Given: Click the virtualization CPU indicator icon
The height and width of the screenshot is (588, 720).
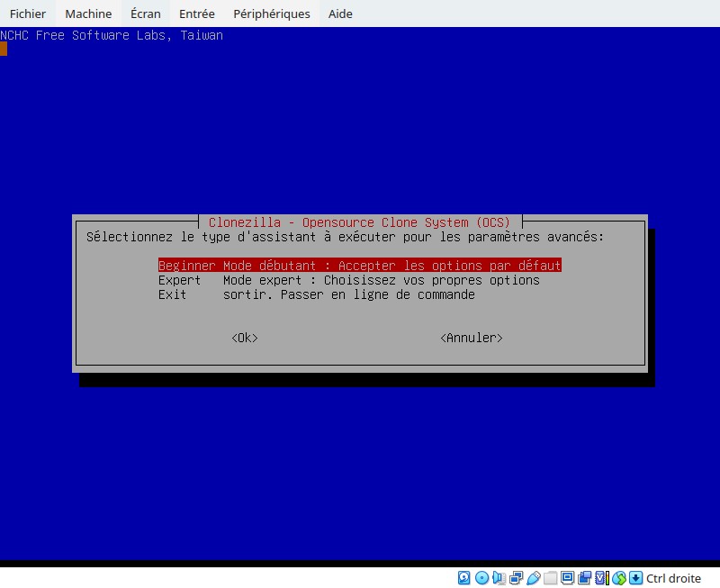Looking at the screenshot, I should point(601,578).
